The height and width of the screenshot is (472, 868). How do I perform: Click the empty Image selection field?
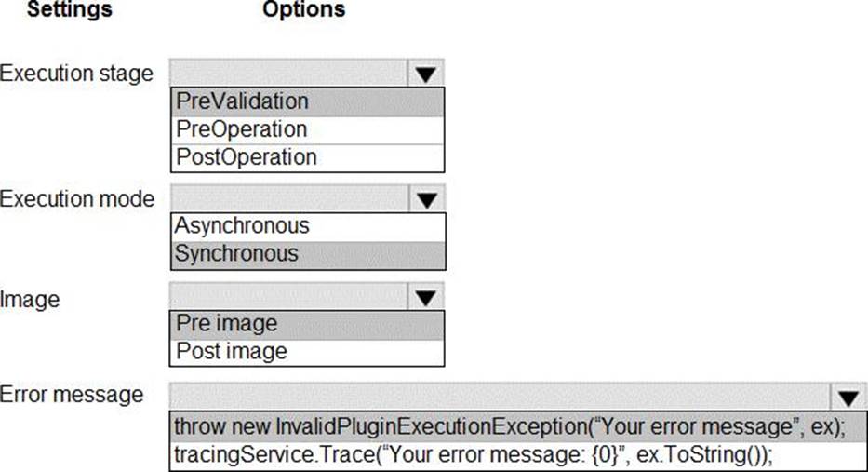(x=288, y=298)
